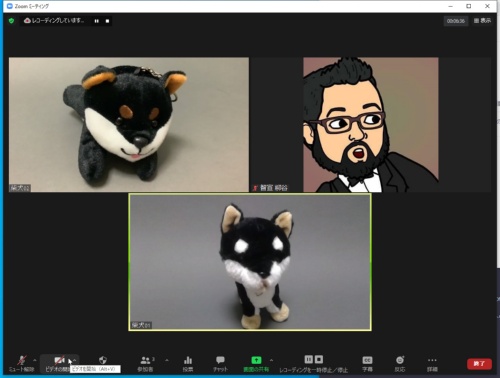Expand the arrow beside the Participants button

pos(167,360)
